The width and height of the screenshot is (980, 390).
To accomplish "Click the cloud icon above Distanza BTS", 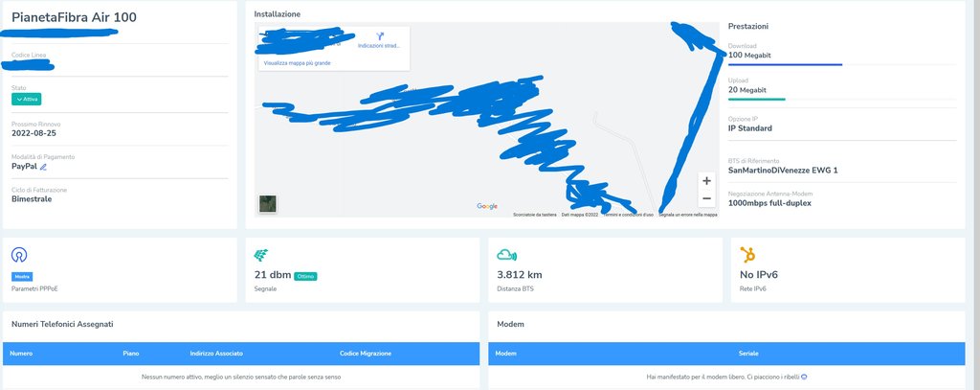I will click(x=506, y=255).
